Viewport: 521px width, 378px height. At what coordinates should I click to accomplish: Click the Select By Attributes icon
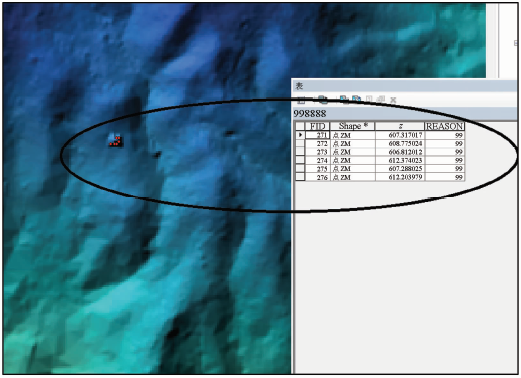click(x=344, y=99)
